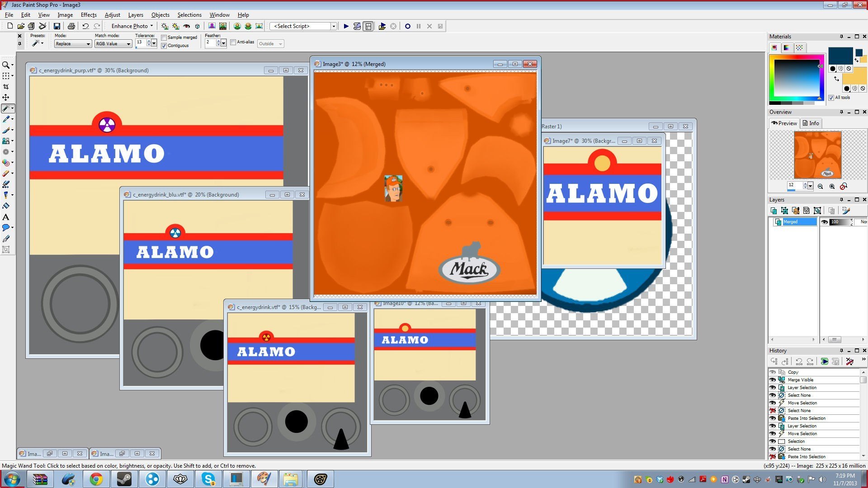Image resolution: width=868 pixels, height=488 pixels.
Task: Click the dark blue foreground color swatch
Action: click(840, 55)
